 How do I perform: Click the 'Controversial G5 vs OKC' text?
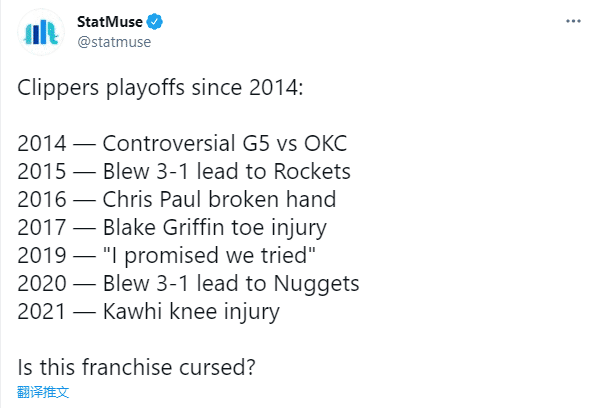(x=225, y=143)
